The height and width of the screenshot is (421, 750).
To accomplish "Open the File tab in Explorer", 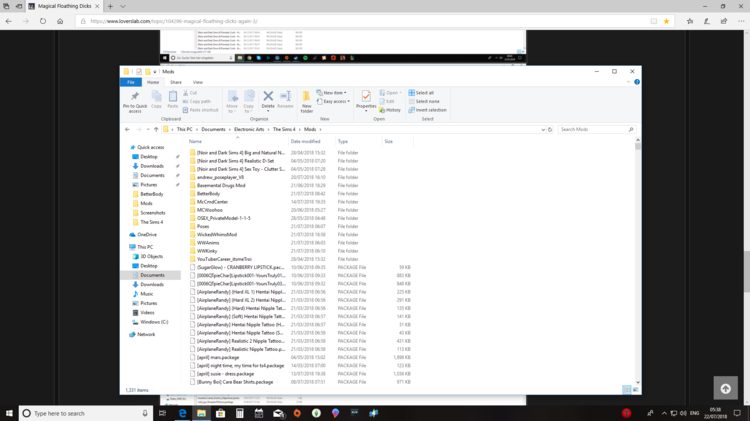I will point(131,82).
